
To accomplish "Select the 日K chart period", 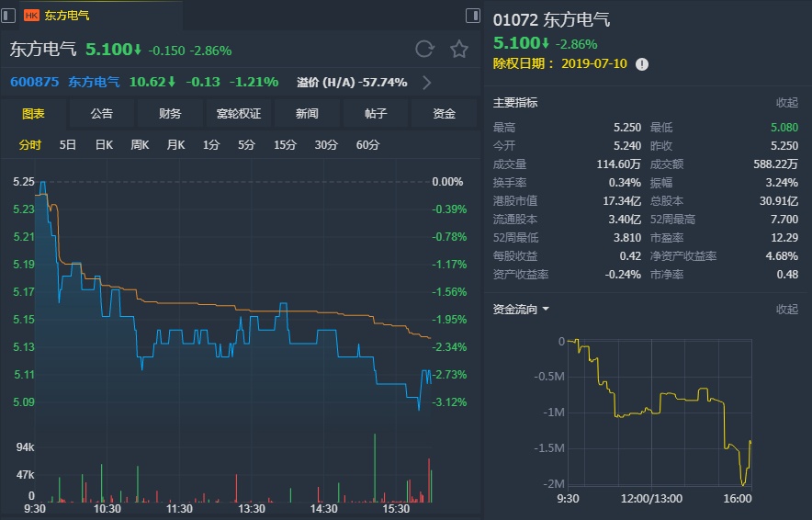I will [103, 145].
